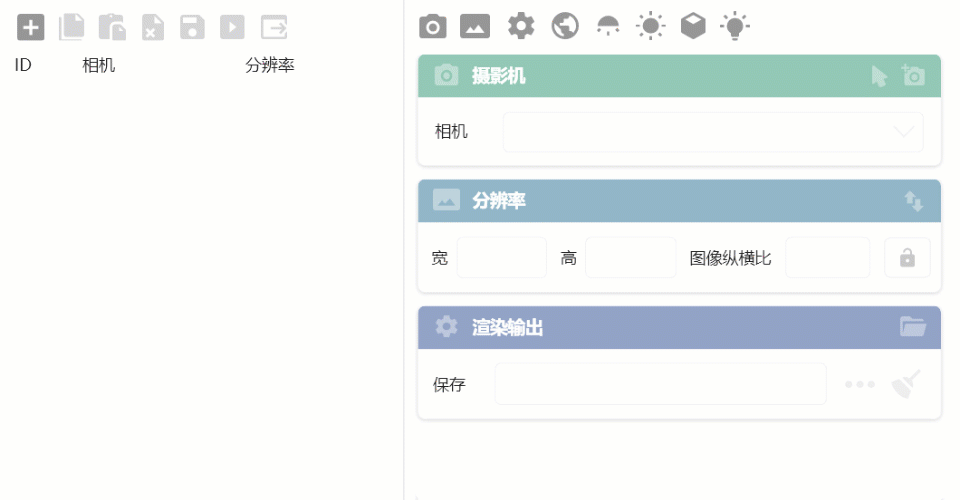Click the 渲染输出 panel header title
Image resolution: width=960 pixels, height=500 pixels.
pos(508,327)
